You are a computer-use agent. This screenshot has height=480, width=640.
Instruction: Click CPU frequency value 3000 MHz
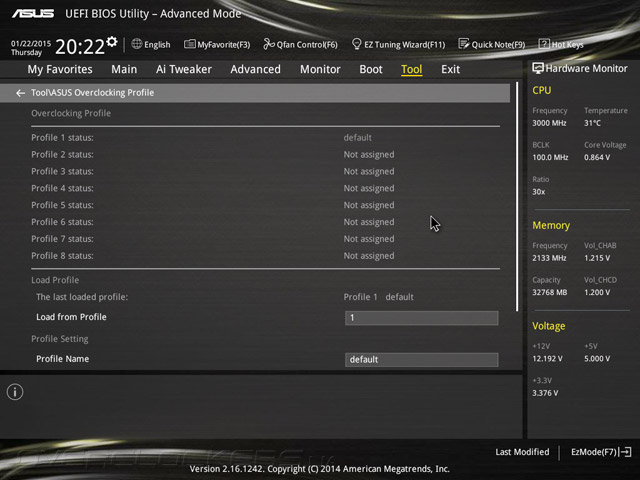pyautogui.click(x=549, y=123)
